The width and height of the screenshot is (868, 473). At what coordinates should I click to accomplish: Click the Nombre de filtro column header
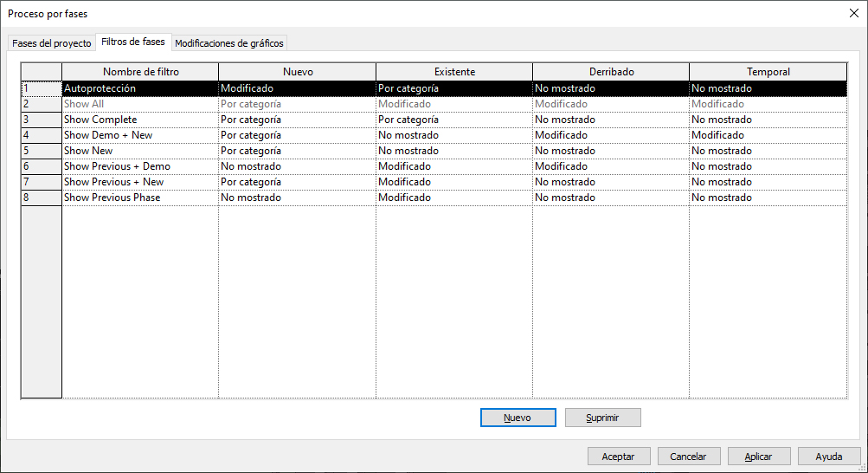pos(140,72)
